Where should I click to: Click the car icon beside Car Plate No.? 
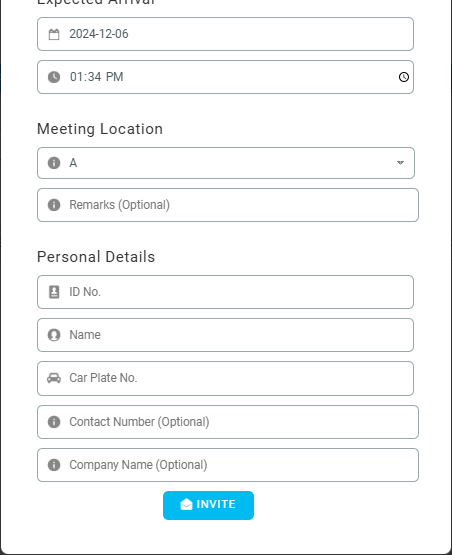click(54, 378)
